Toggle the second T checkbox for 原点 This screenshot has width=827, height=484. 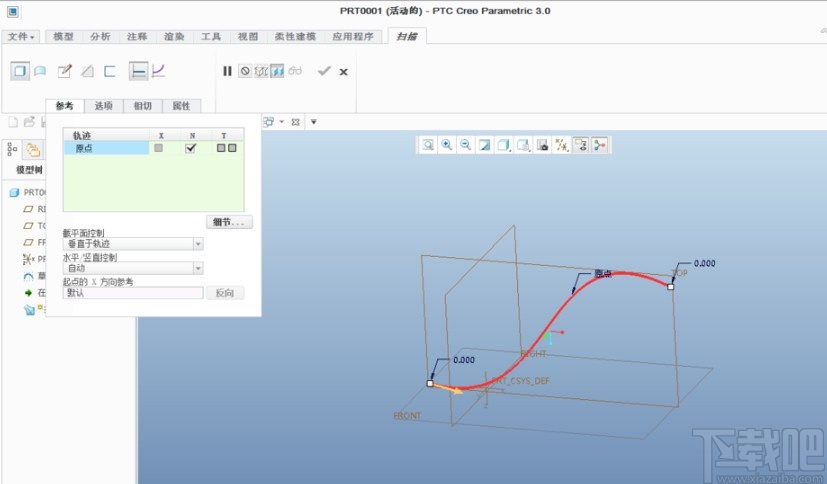click(232, 148)
